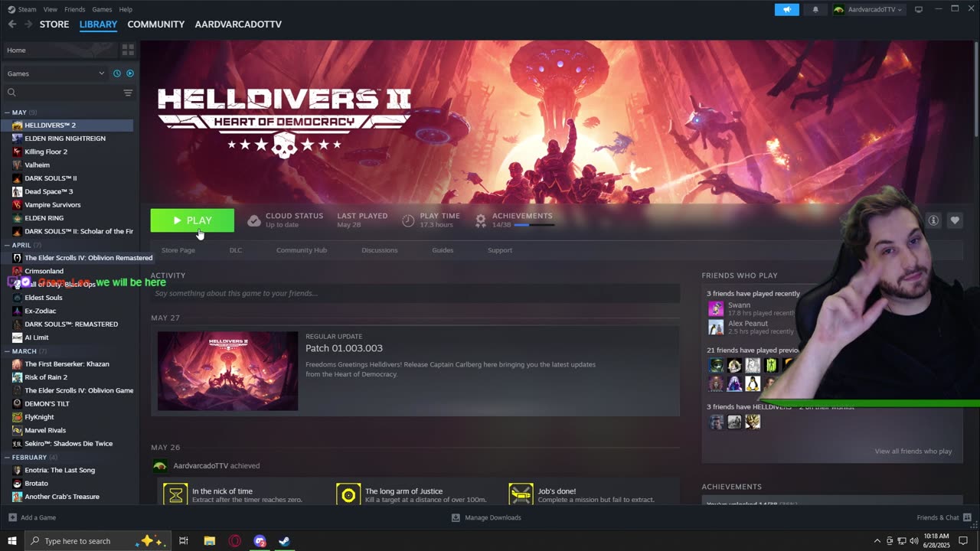980x551 pixels.
Task: Open Manage Downloads
Action: pos(486,517)
